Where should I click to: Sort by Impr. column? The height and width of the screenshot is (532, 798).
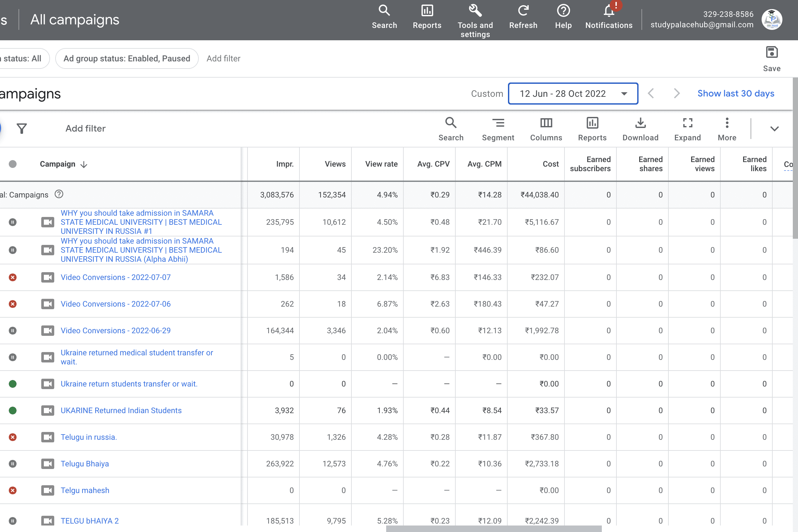(x=285, y=164)
